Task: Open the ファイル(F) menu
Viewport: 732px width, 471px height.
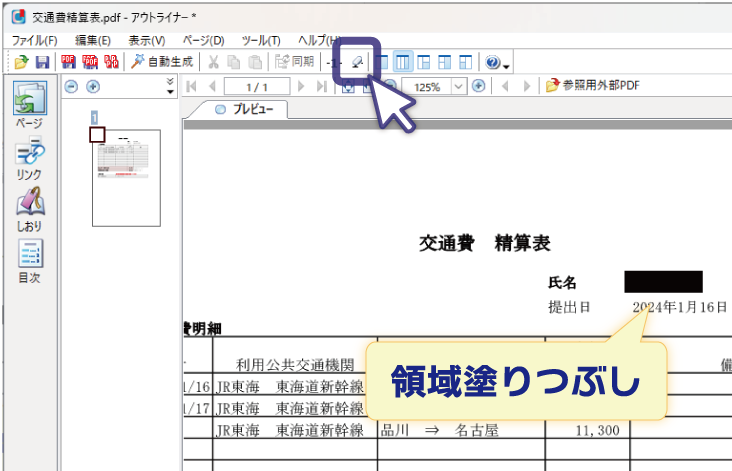Action: point(35,40)
